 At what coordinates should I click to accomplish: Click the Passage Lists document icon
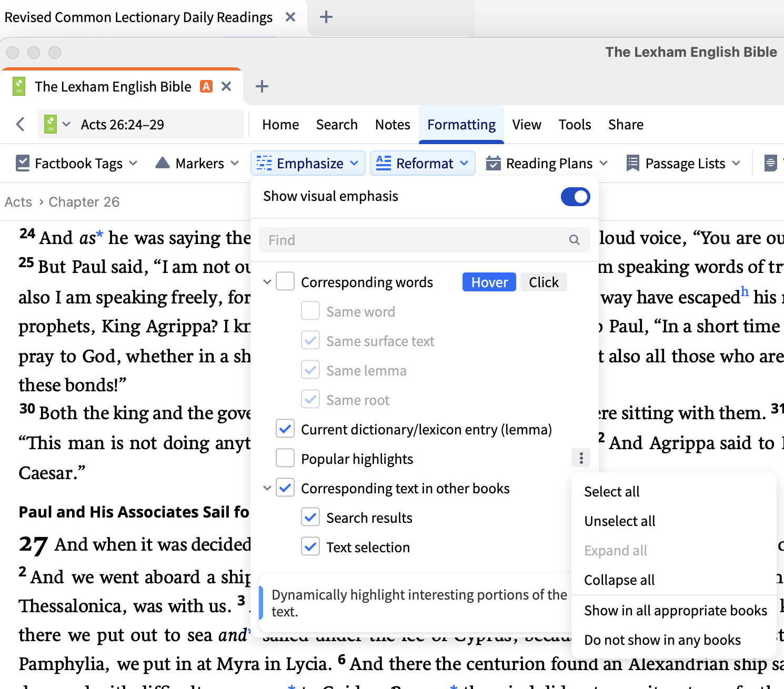point(632,164)
